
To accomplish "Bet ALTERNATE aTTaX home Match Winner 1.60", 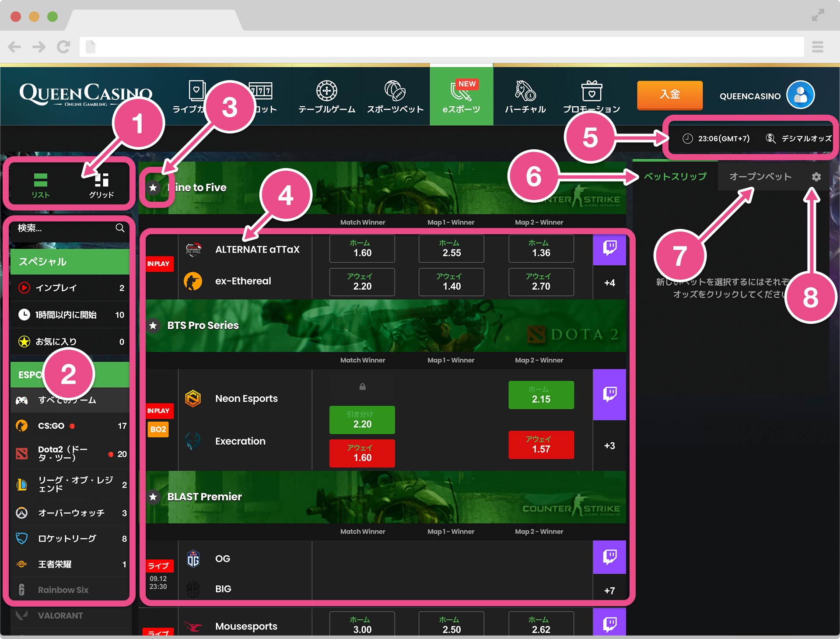I will pyautogui.click(x=362, y=249).
